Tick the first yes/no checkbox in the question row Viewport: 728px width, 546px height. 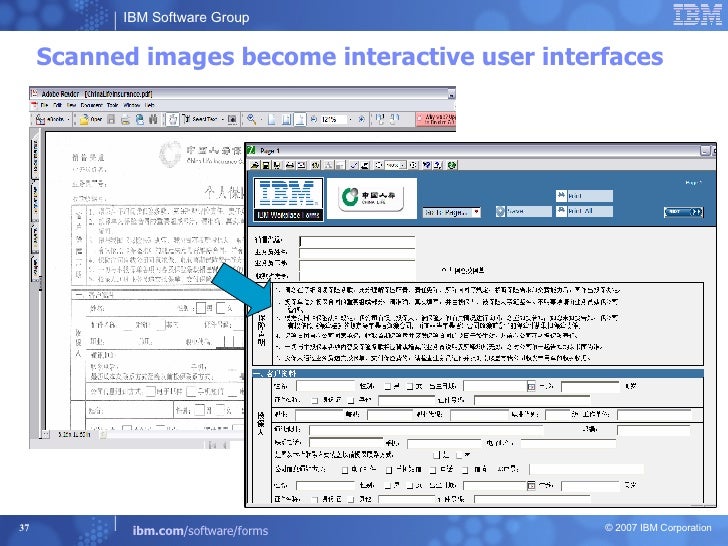[x=437, y=455]
